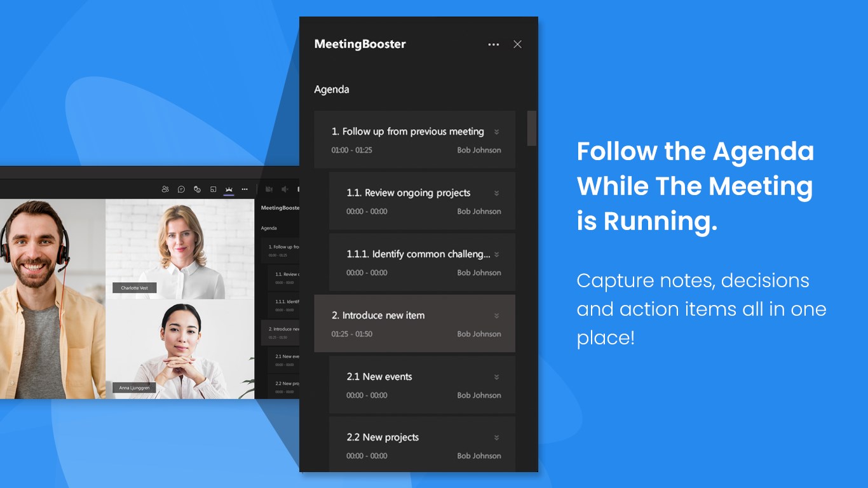Click the 'MeetingBooster' panel title
This screenshot has height=488, width=868.
[360, 44]
